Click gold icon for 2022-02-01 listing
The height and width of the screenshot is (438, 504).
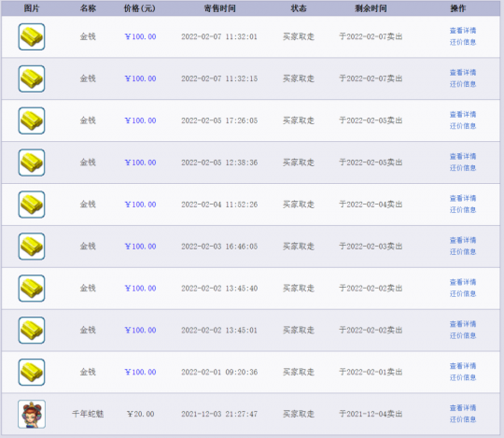[x=32, y=372]
